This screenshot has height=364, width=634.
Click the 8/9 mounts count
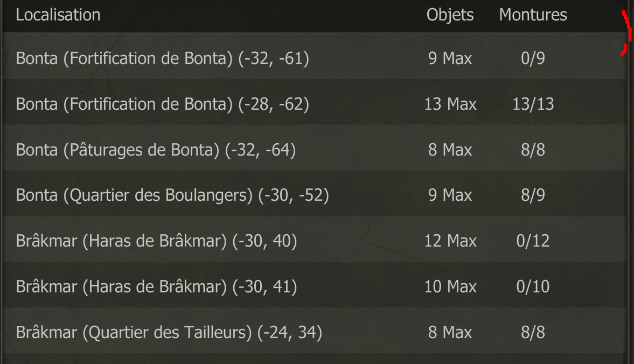(x=533, y=195)
